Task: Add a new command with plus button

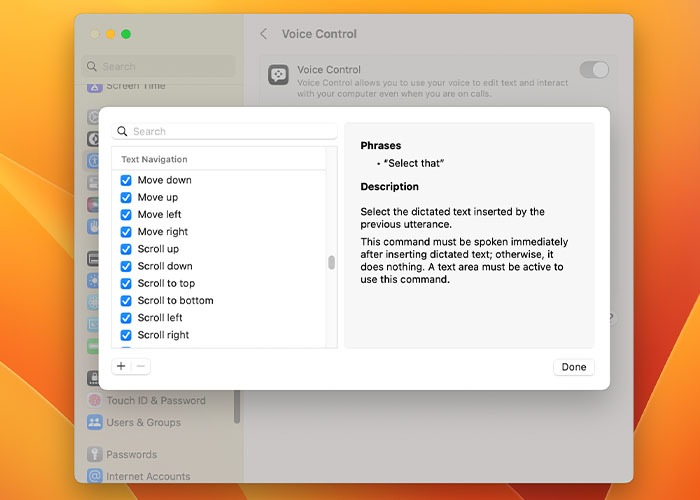Action: pos(121,367)
